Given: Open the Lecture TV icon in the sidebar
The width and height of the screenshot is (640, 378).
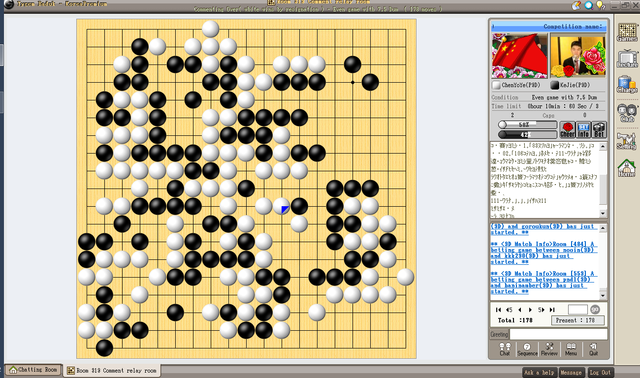Looking at the screenshot, I should coord(627,58).
